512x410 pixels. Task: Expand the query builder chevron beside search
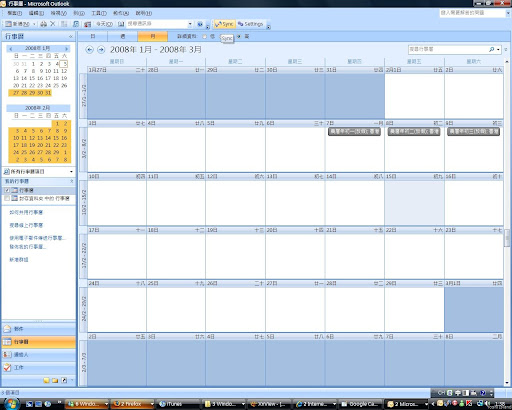click(506, 49)
